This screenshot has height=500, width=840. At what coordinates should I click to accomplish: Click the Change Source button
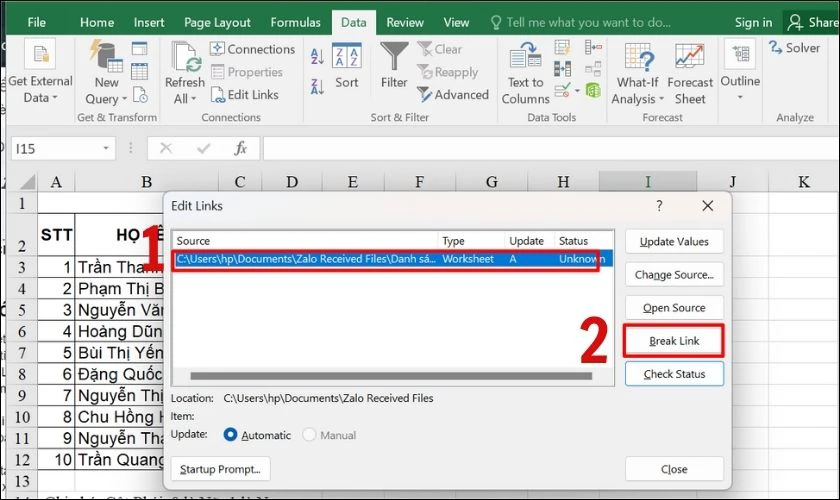674,275
